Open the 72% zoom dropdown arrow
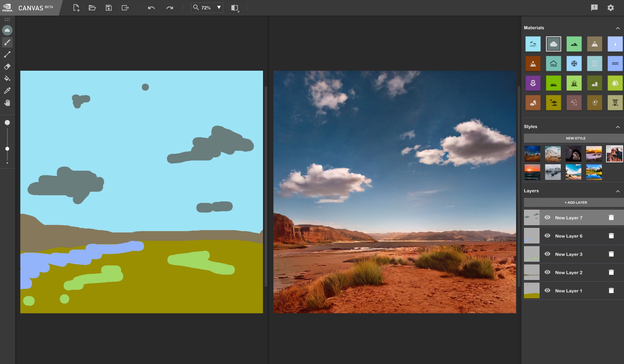624x364 pixels. 219,8
